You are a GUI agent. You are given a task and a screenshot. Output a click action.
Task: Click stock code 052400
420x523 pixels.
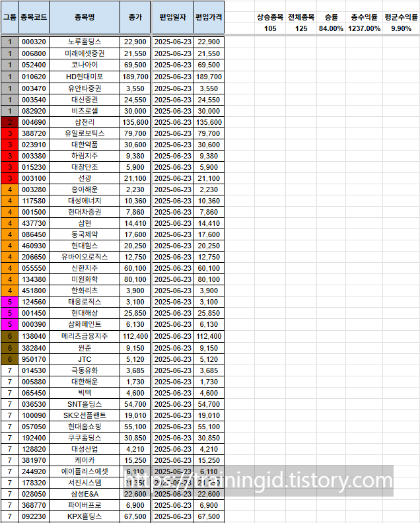tap(34, 65)
